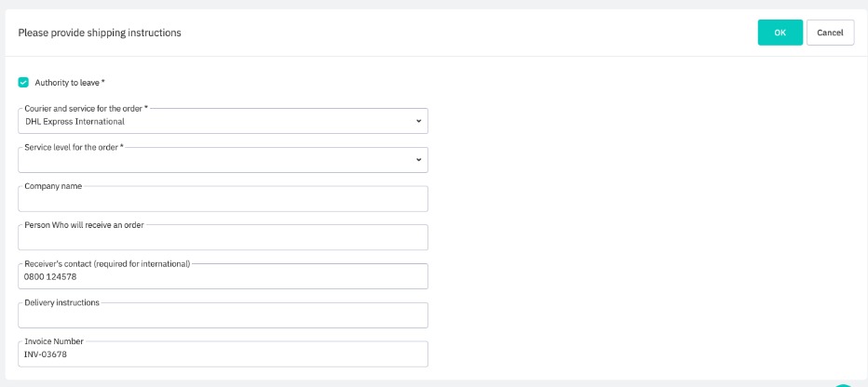Click the Company name floating label
This screenshot has height=387, width=868.
click(x=53, y=186)
